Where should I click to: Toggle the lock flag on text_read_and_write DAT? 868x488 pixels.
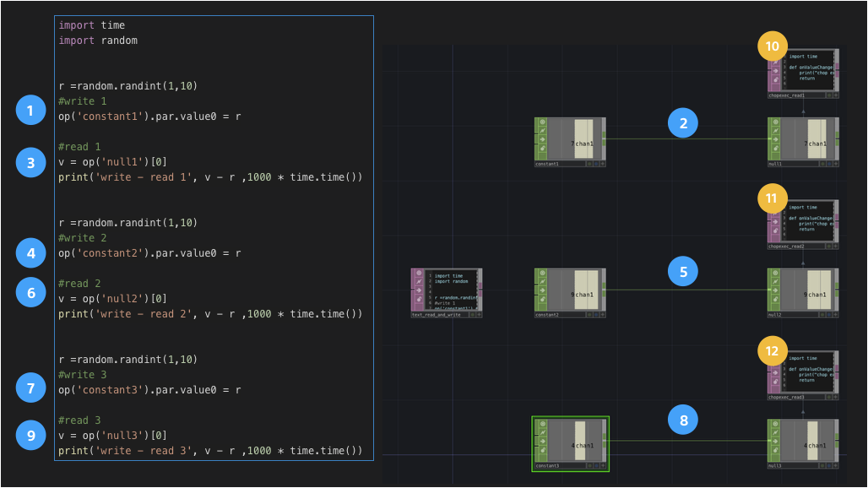(x=419, y=299)
